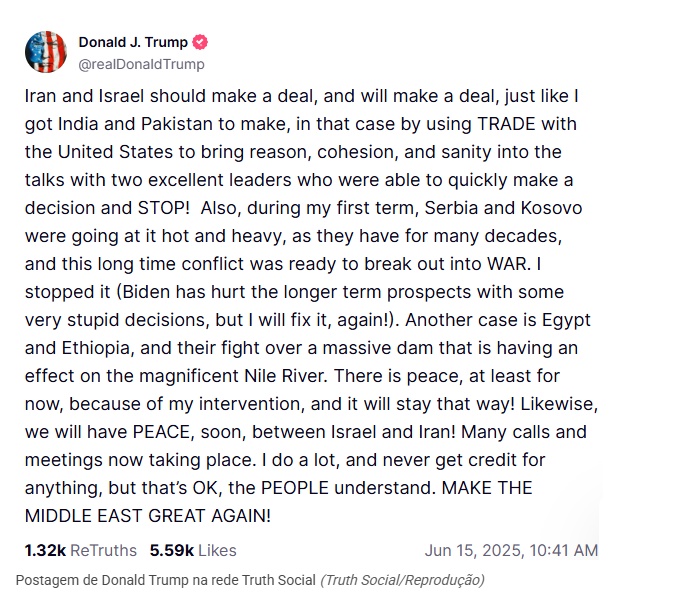
Task: Click the Nile River mention in post
Action: click(286, 376)
